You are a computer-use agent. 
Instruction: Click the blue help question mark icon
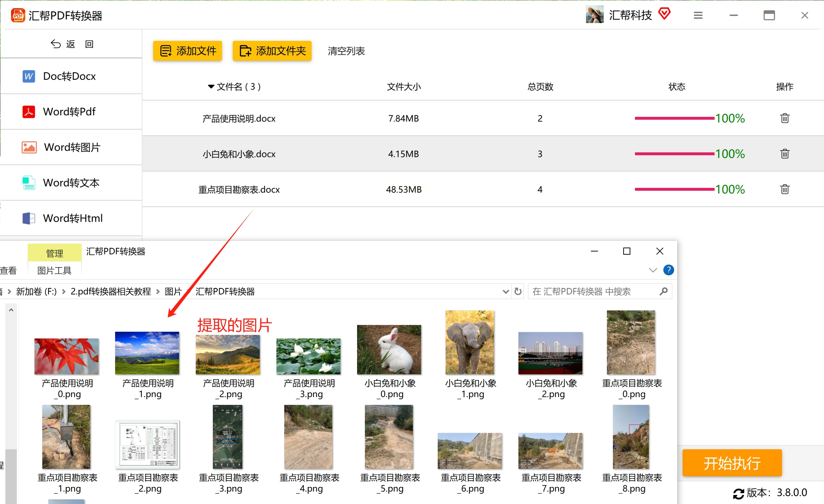tap(668, 270)
